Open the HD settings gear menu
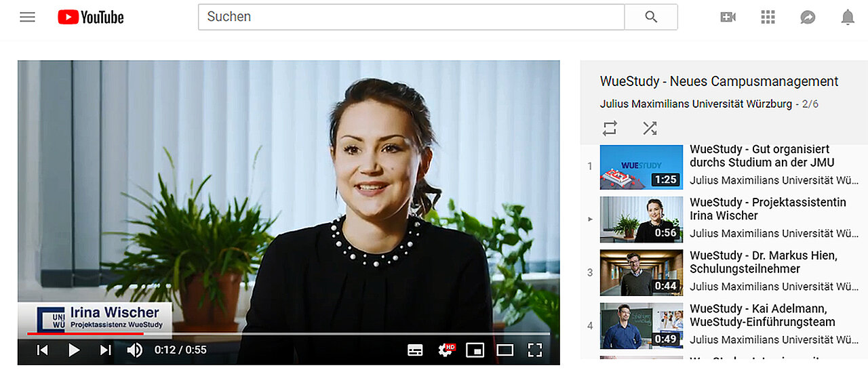Viewport: 868px width, 372px height. click(x=446, y=350)
